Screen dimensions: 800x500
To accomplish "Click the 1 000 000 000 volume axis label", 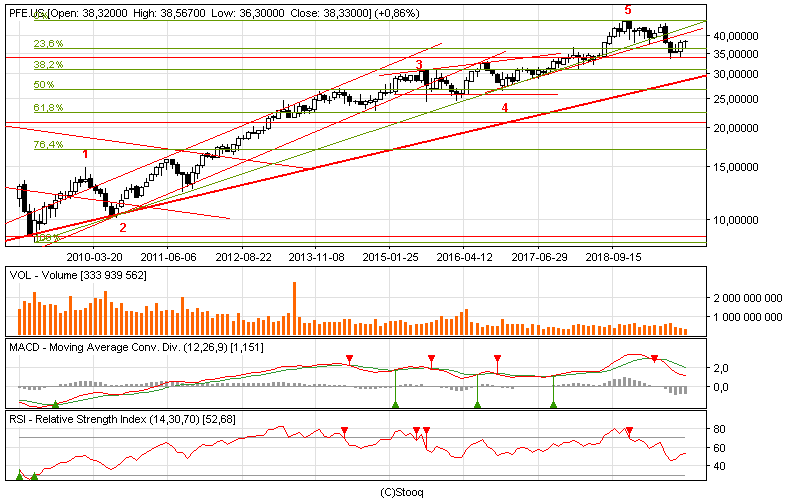I will (747, 317).
